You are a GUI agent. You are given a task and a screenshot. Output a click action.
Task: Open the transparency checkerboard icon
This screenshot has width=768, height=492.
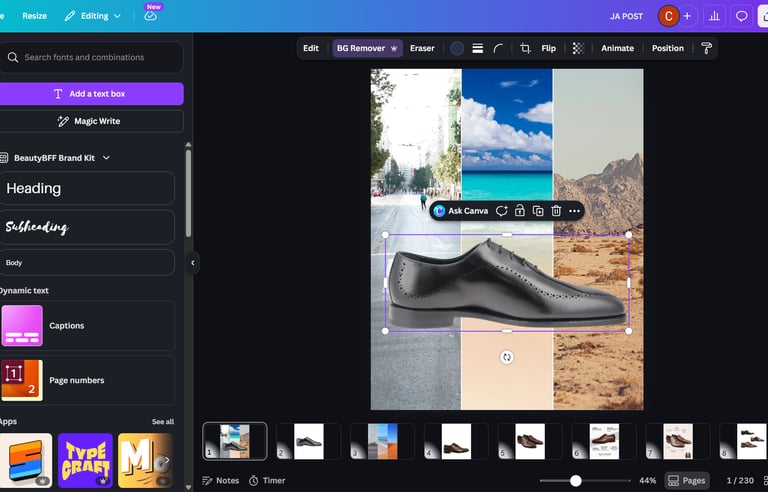coord(578,48)
